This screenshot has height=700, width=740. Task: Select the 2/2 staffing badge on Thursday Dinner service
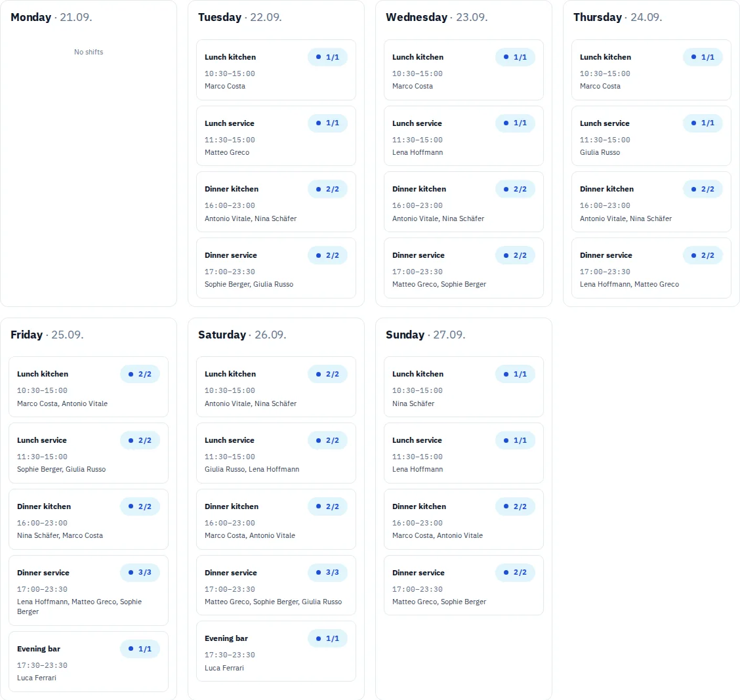(703, 255)
